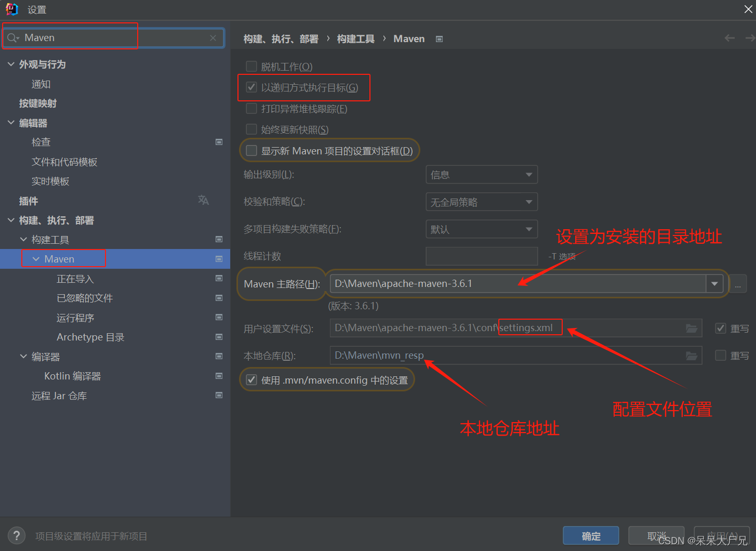Close the settings dialog with the X button

748,9
